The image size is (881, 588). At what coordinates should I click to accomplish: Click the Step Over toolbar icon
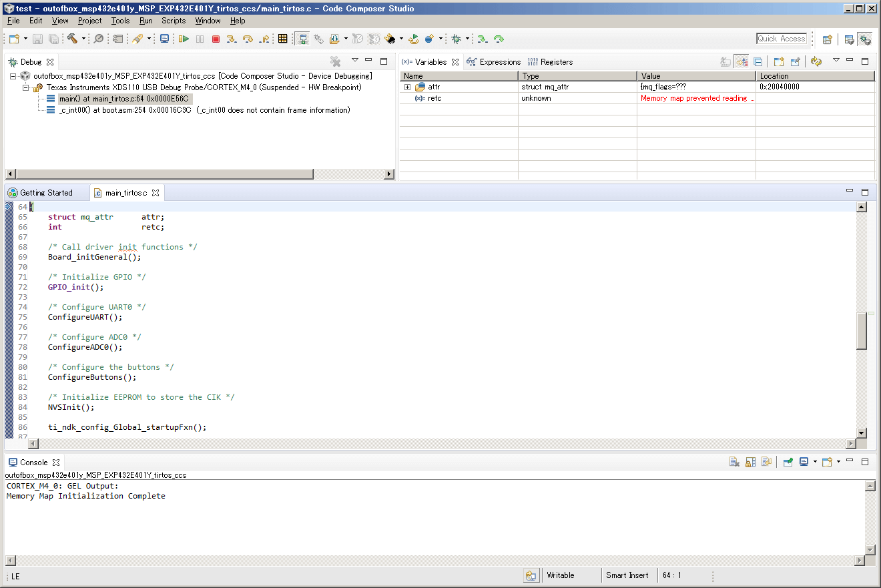coord(248,39)
